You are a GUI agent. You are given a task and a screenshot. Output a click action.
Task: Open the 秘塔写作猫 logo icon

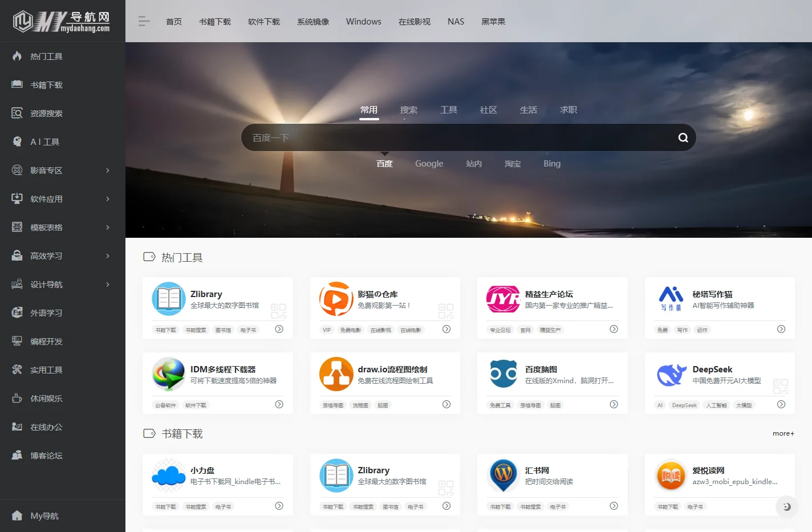pos(671,299)
